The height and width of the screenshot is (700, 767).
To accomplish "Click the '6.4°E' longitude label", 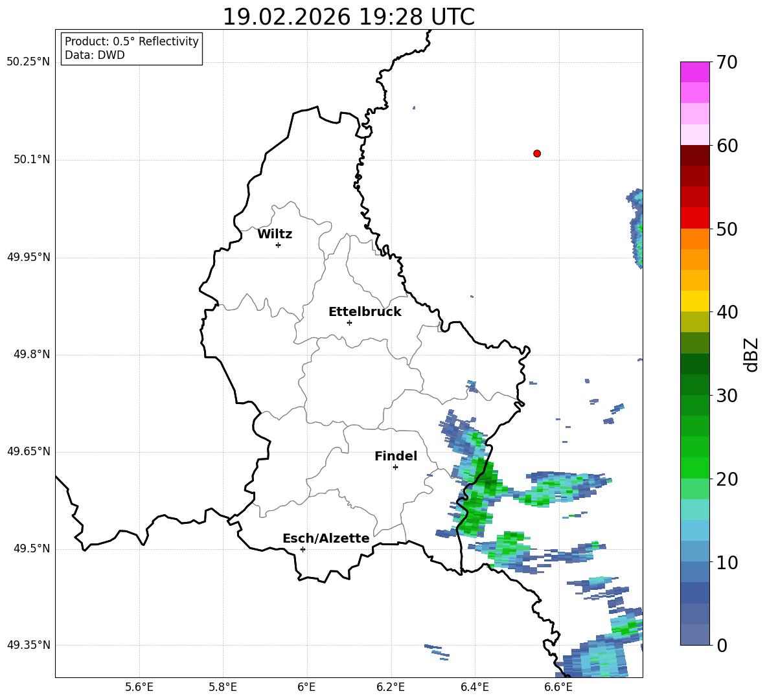I will 474,687.
